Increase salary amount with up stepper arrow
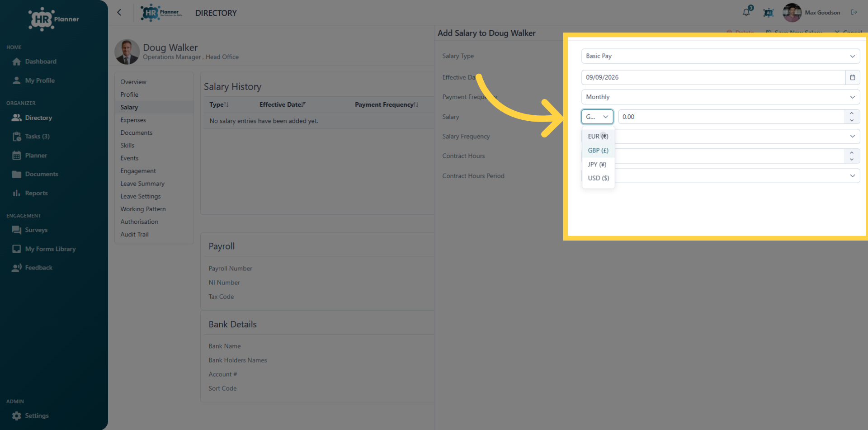Viewport: 868px width, 430px height. 852,113
